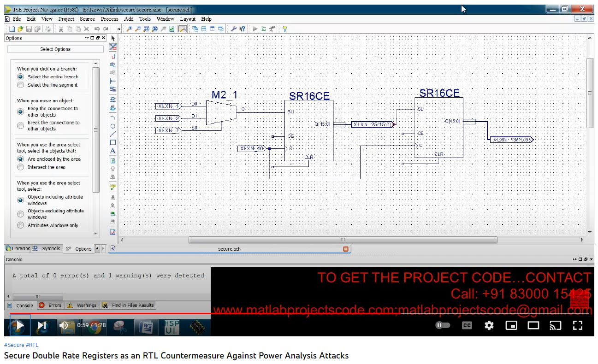598x364 pixels.
Task: Select the rectangle drawing tool
Action: (x=113, y=142)
